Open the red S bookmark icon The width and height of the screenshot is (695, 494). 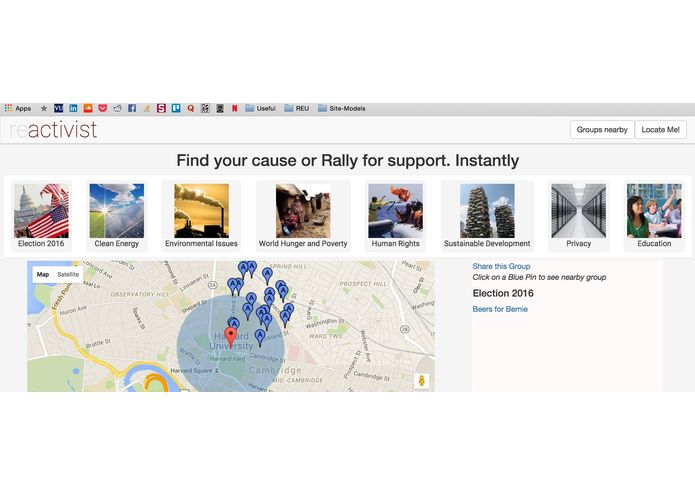coord(161,108)
